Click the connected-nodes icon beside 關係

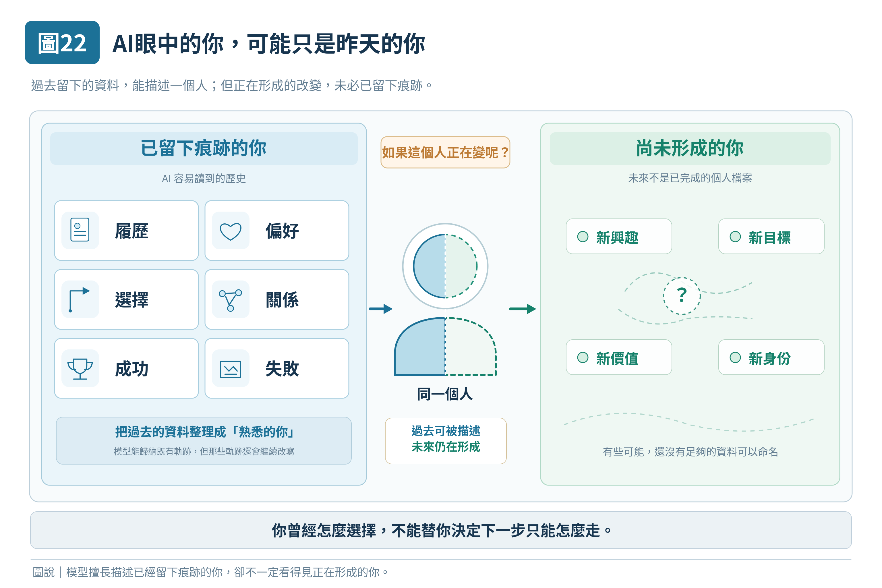coord(230,300)
